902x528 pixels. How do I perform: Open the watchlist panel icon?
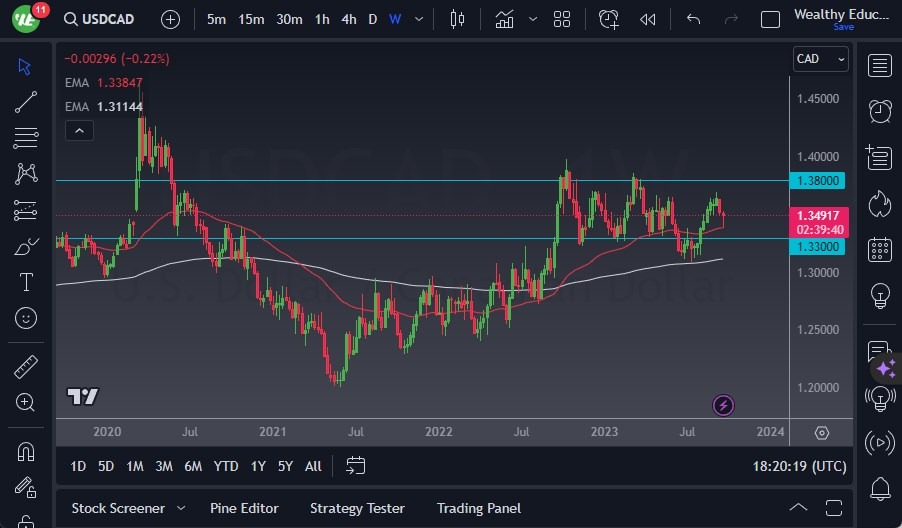880,66
